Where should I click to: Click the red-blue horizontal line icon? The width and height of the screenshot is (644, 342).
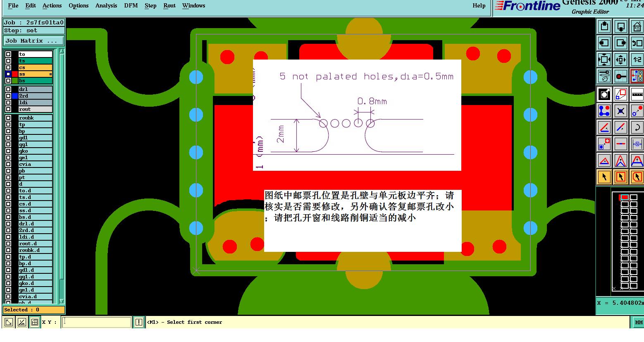621,144
